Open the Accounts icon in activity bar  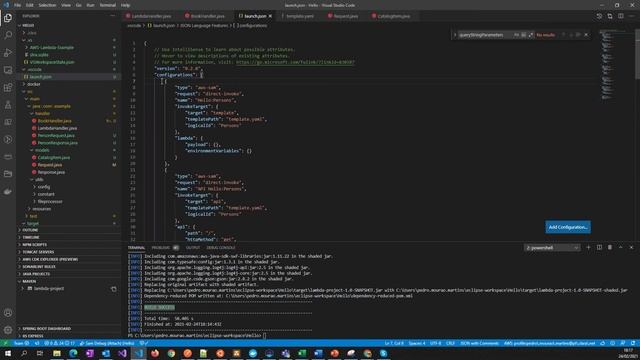pyautogui.click(x=8, y=313)
